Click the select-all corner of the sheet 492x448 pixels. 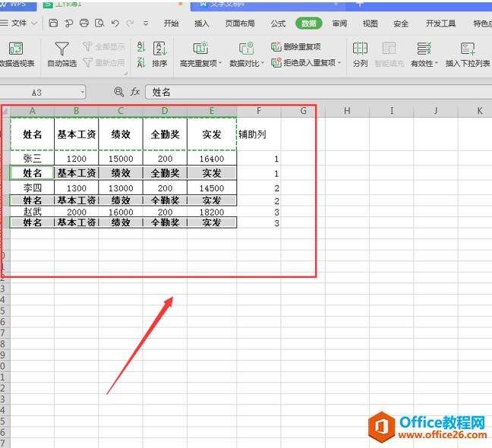pos(5,111)
